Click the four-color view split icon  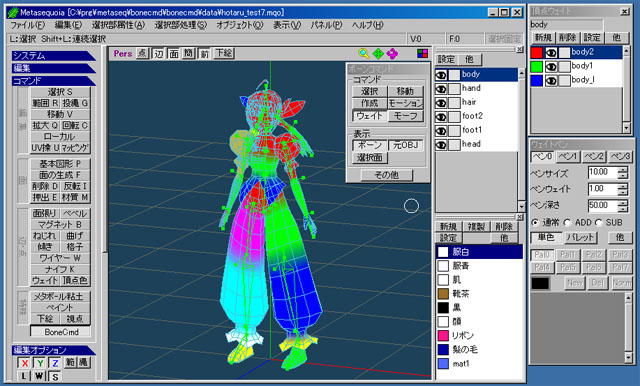422,53
